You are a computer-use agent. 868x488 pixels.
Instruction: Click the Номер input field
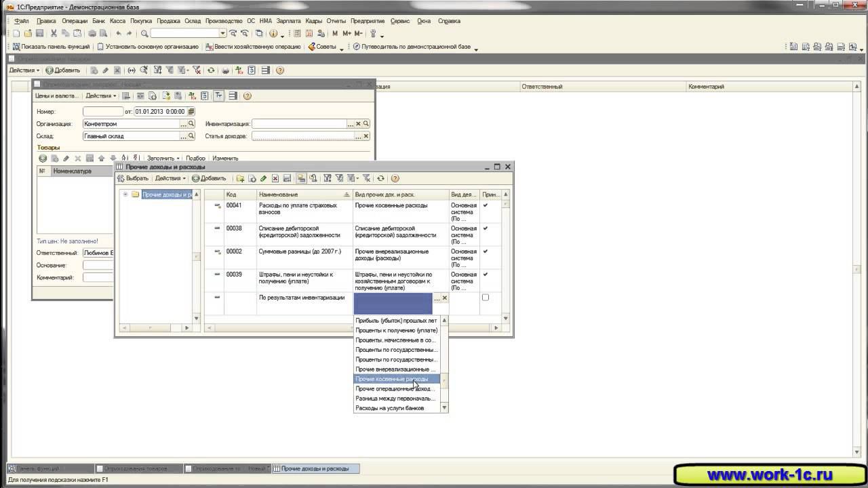pyautogui.click(x=103, y=111)
